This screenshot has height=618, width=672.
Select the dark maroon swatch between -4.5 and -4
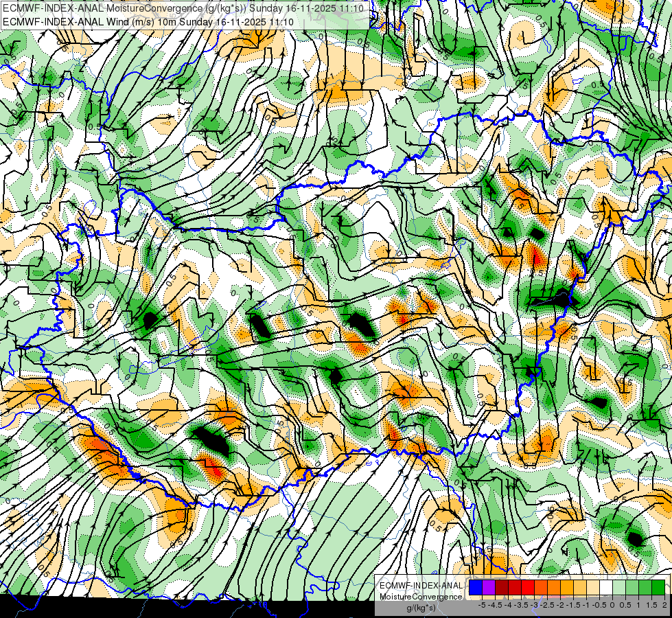pos(502,588)
